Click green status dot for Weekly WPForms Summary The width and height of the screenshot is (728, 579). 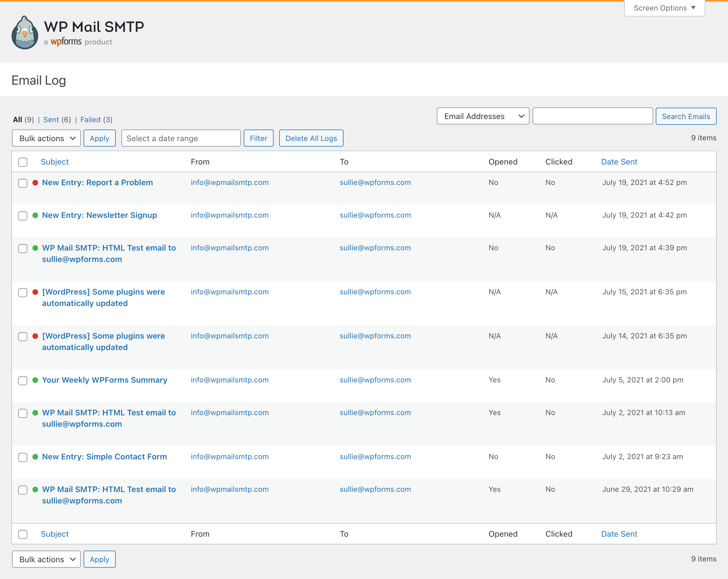35,380
